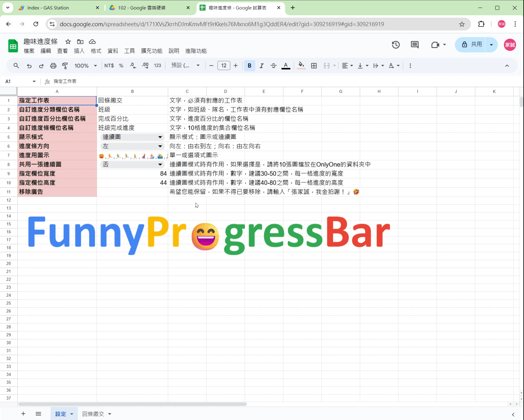Click the 共用 share button

pos(471,44)
